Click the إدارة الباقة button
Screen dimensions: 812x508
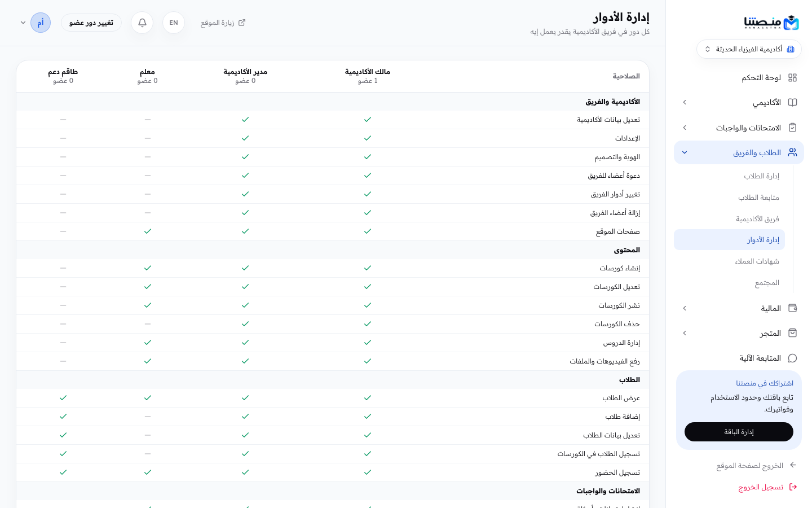[x=739, y=432]
